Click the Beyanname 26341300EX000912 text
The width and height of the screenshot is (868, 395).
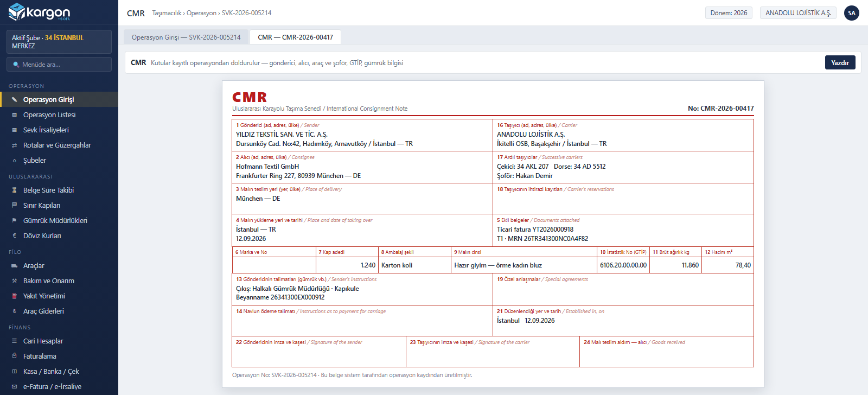pos(280,297)
